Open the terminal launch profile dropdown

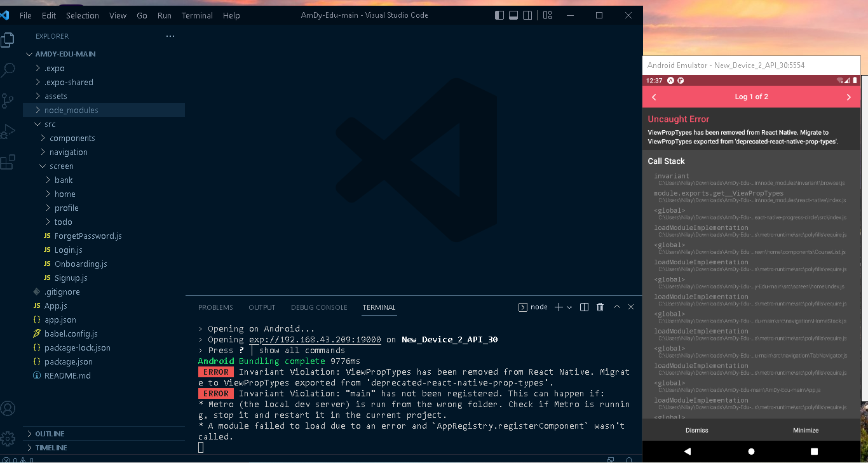tap(569, 307)
